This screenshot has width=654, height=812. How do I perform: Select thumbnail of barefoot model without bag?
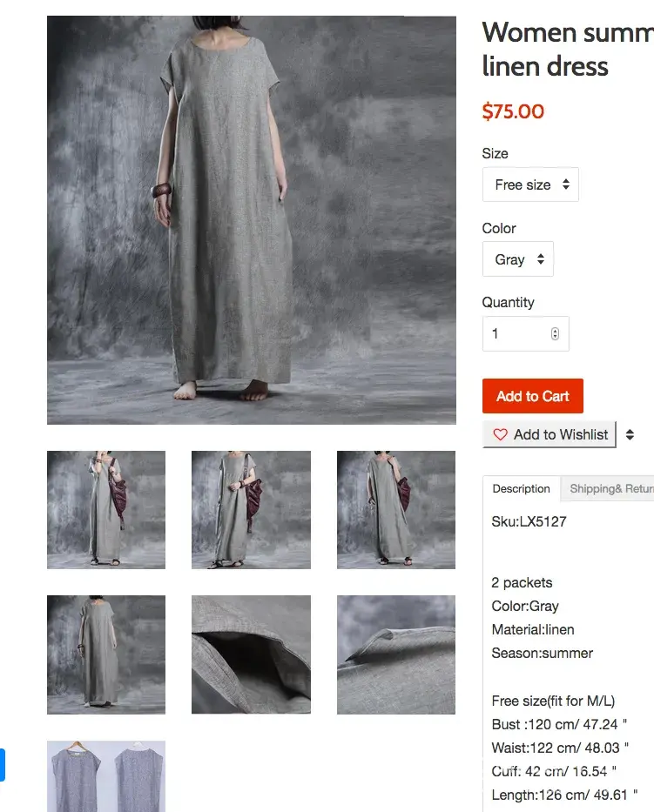106,654
